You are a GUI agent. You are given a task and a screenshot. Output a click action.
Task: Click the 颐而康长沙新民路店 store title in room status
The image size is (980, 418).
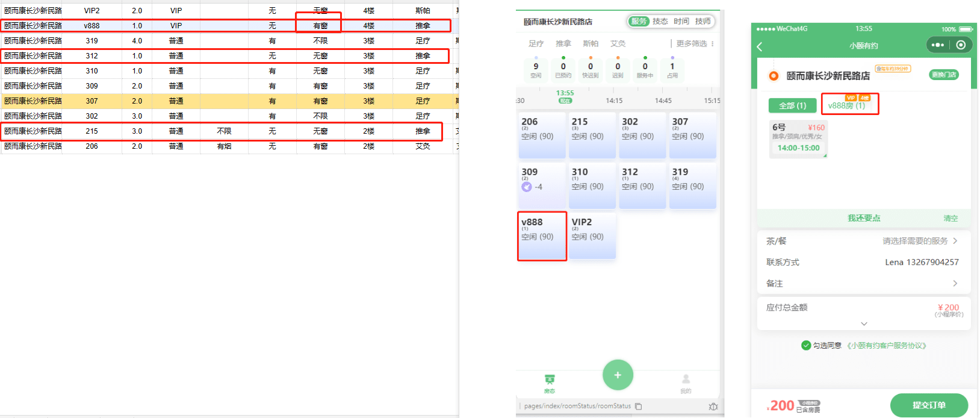(557, 22)
